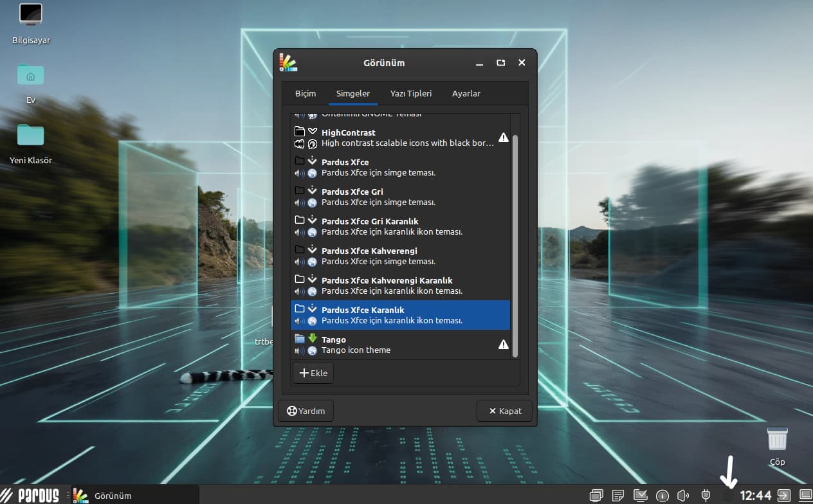Open the Ev home folder icon

point(31,76)
